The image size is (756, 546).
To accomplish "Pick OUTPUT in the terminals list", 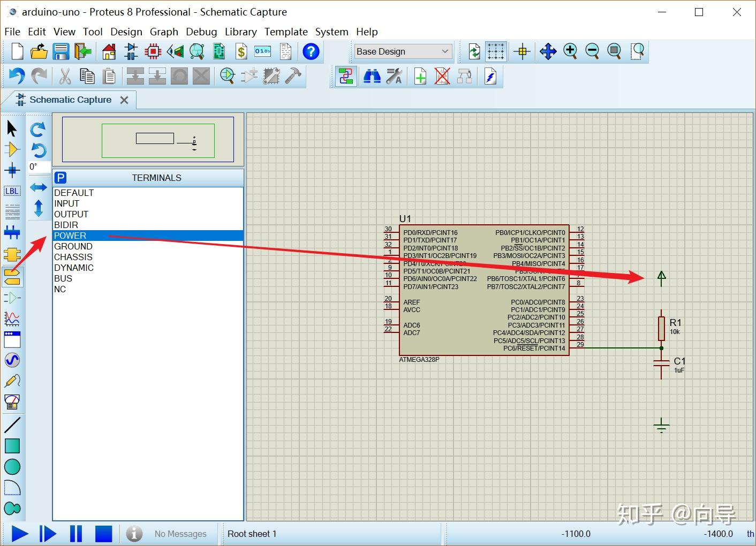I will coord(71,214).
